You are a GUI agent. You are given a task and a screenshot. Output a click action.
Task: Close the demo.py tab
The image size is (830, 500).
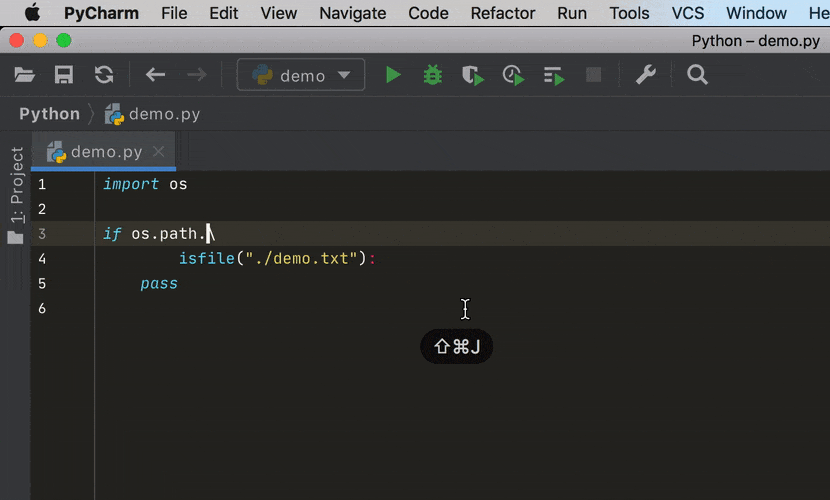click(x=158, y=152)
